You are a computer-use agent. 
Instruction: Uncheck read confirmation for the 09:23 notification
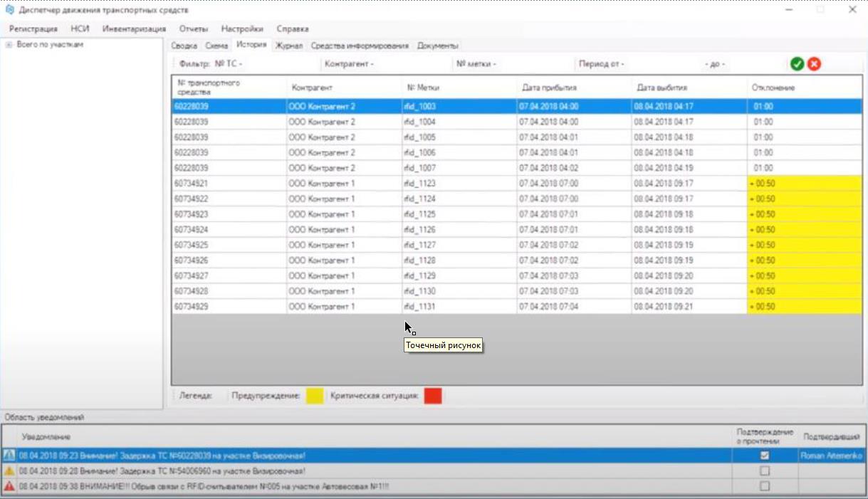tap(765, 456)
